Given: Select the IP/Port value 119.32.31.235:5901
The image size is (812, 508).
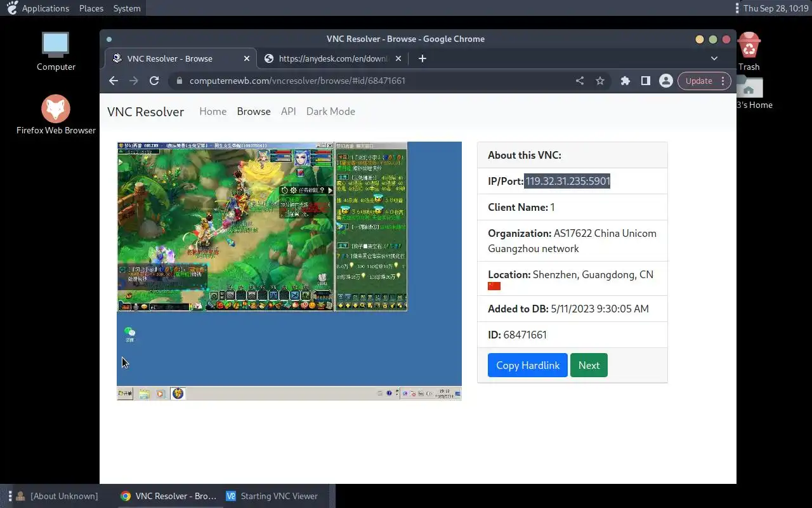Looking at the screenshot, I should tap(568, 181).
